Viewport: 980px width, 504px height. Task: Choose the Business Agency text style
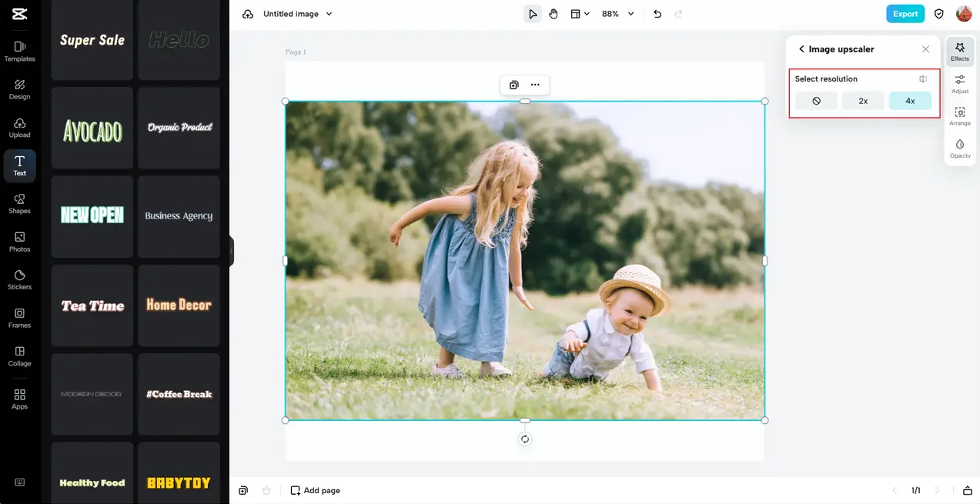tap(179, 216)
